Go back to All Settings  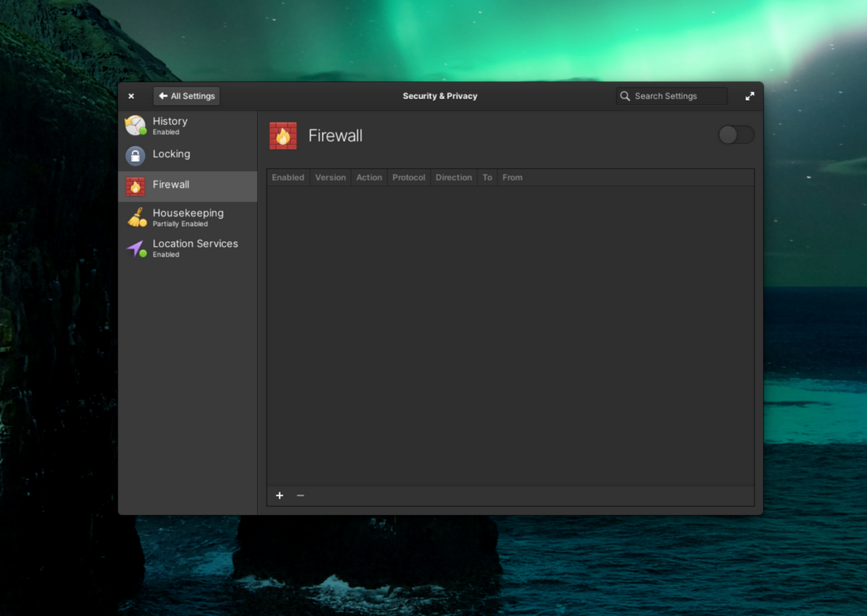pyautogui.click(x=186, y=96)
